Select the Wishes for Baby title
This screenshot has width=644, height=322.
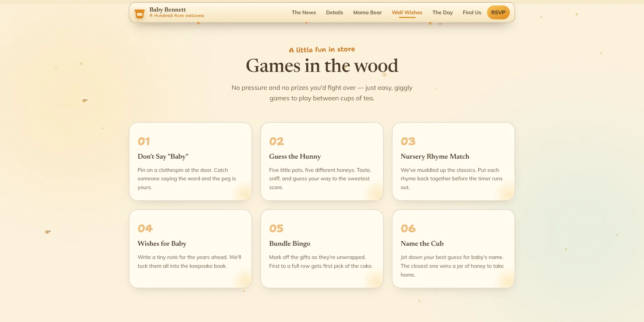pyautogui.click(x=162, y=244)
